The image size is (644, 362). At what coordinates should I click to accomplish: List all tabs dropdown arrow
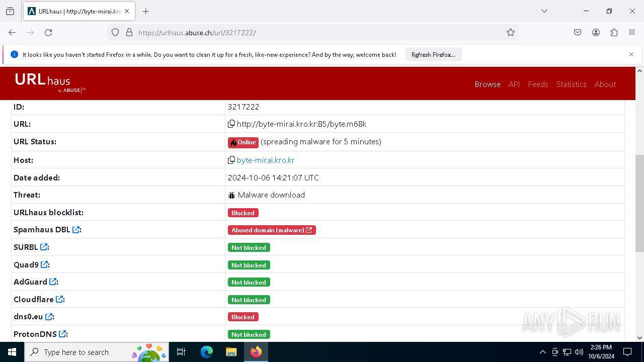point(544,11)
